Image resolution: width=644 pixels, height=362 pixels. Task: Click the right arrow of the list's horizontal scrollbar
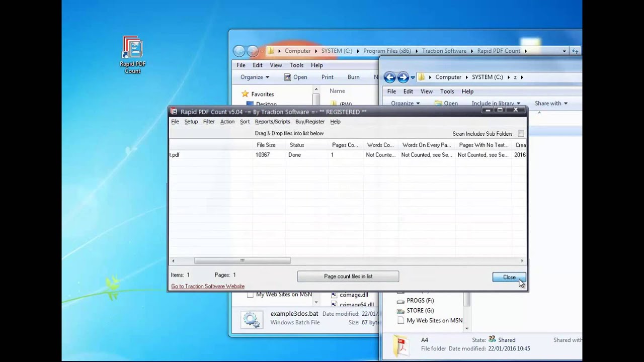(x=522, y=260)
